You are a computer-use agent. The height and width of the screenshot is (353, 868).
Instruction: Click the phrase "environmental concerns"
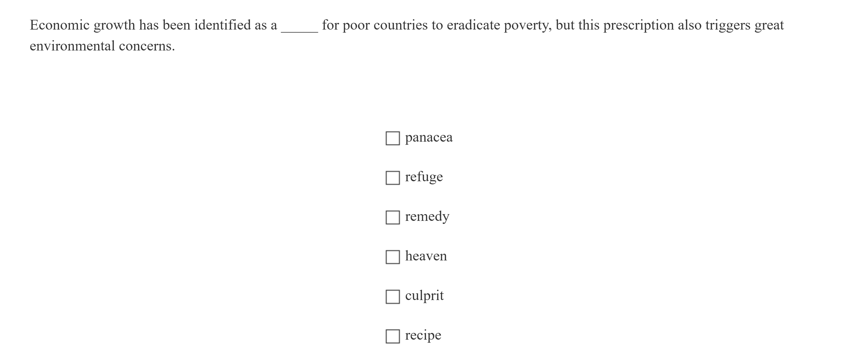click(102, 46)
